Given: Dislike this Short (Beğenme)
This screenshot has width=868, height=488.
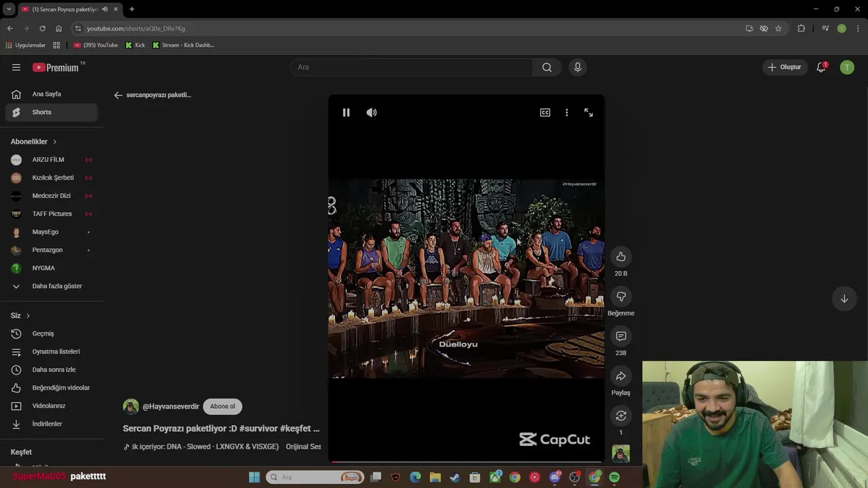Looking at the screenshot, I should tap(620, 296).
